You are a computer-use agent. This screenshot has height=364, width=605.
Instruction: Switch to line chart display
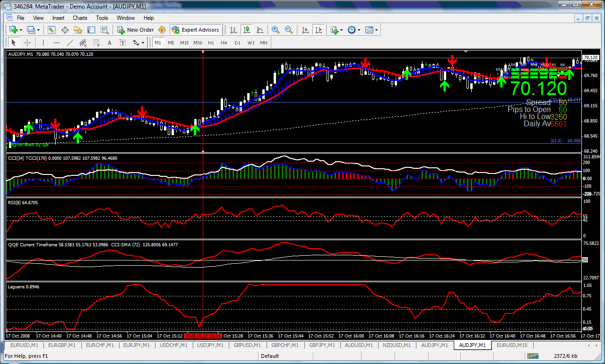point(260,30)
